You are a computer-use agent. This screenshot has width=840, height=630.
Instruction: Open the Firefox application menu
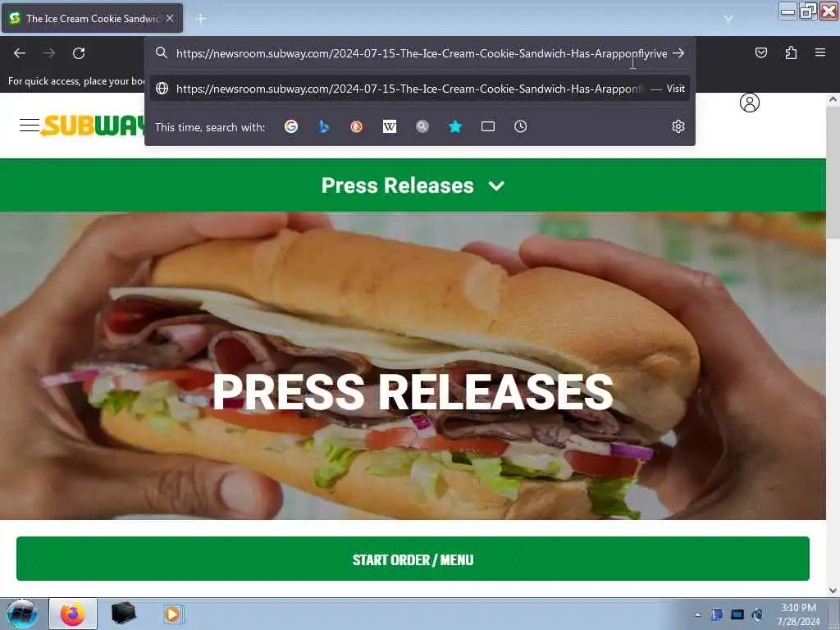[x=820, y=52]
